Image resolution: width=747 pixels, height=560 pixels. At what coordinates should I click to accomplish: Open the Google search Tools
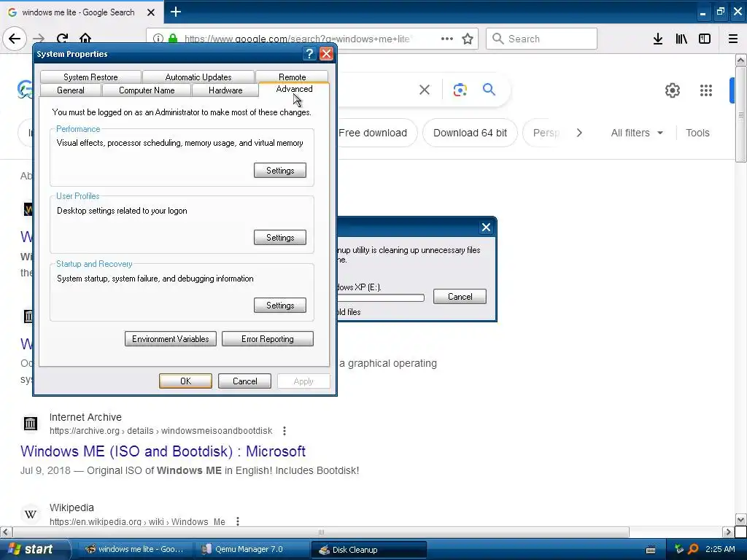(697, 133)
